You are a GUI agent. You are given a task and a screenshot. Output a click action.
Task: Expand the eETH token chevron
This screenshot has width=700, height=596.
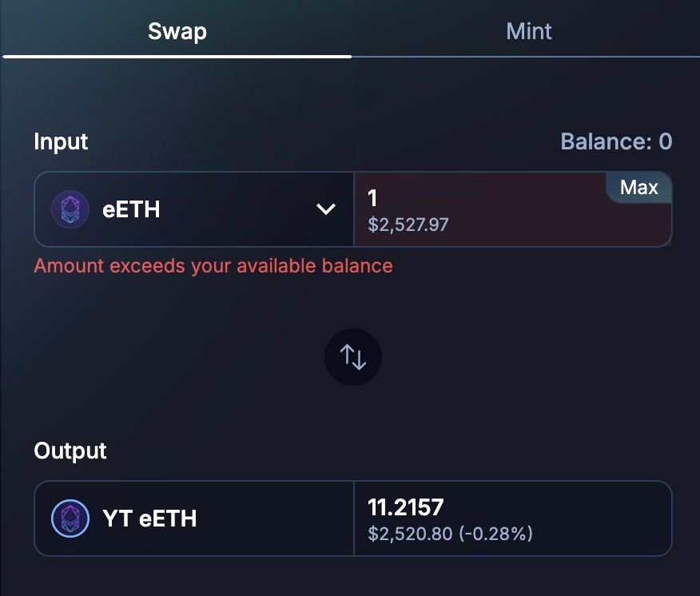click(326, 209)
